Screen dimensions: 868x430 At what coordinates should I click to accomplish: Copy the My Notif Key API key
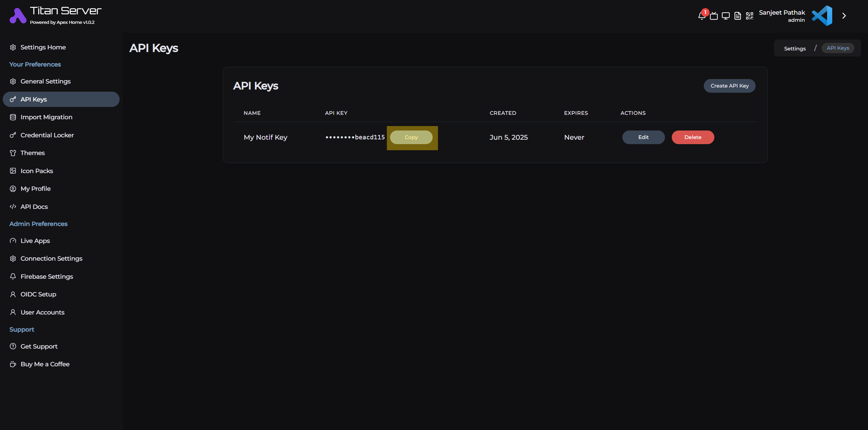[412, 137]
